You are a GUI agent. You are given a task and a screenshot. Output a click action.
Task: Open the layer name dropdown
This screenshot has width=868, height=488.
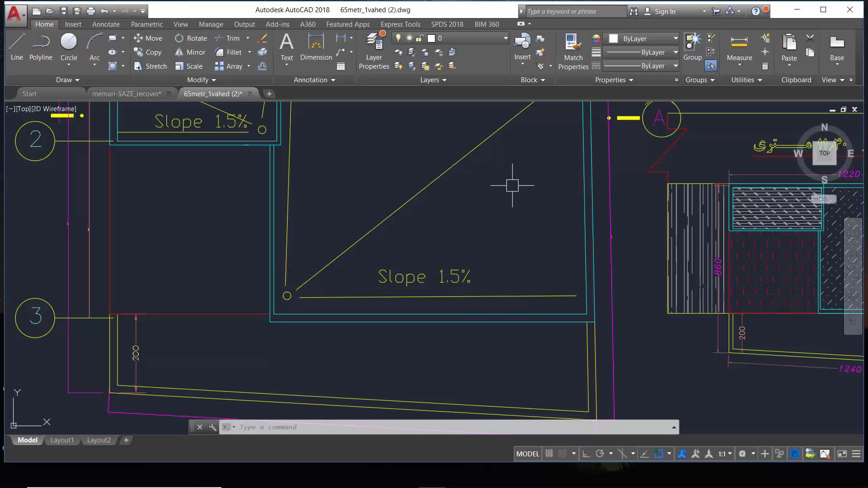505,38
